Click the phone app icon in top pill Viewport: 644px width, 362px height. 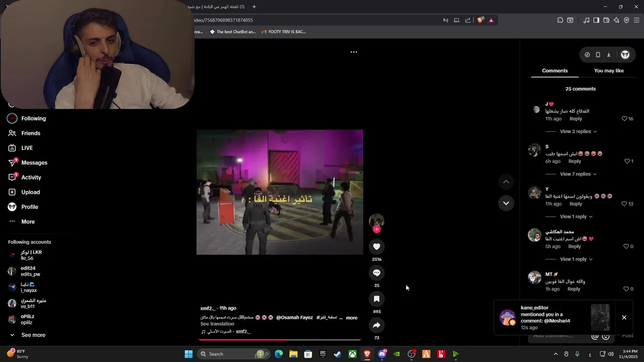pos(598,55)
